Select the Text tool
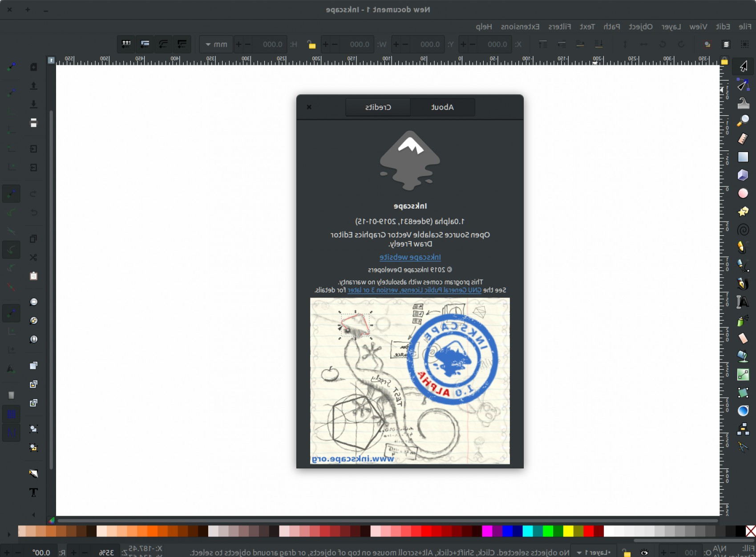756x557 pixels. click(743, 301)
